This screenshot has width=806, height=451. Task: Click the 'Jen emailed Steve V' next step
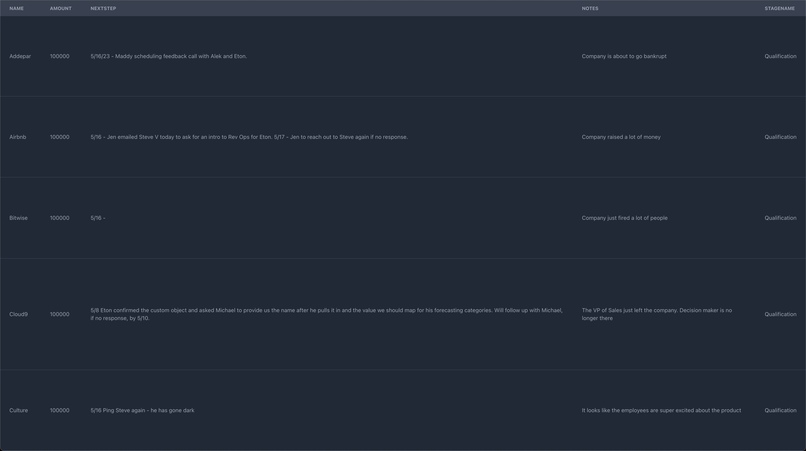249,137
